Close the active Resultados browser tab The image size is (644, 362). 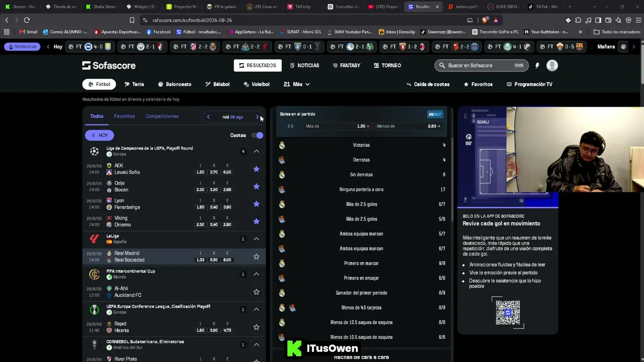(437, 7)
